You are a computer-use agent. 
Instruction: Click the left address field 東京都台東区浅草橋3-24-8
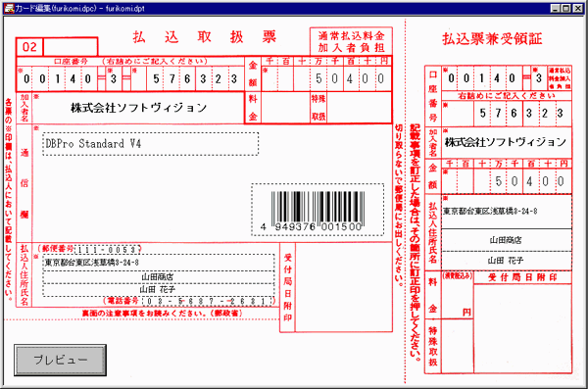coord(158,263)
